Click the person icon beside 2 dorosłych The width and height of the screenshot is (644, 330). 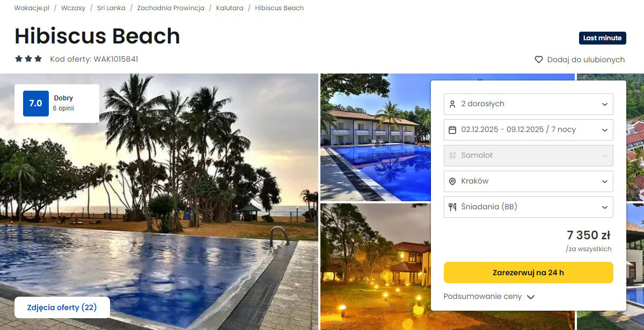coord(452,104)
